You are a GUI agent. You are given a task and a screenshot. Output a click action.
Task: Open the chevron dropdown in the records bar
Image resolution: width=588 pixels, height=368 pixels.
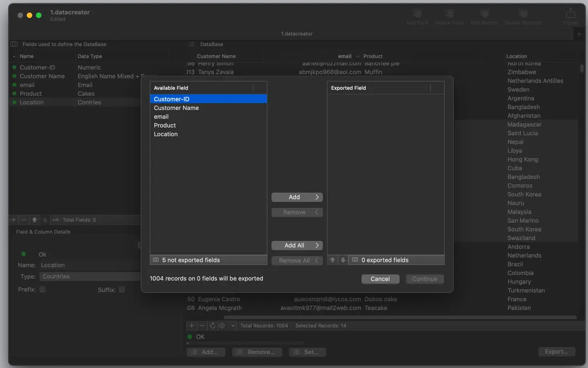233,326
